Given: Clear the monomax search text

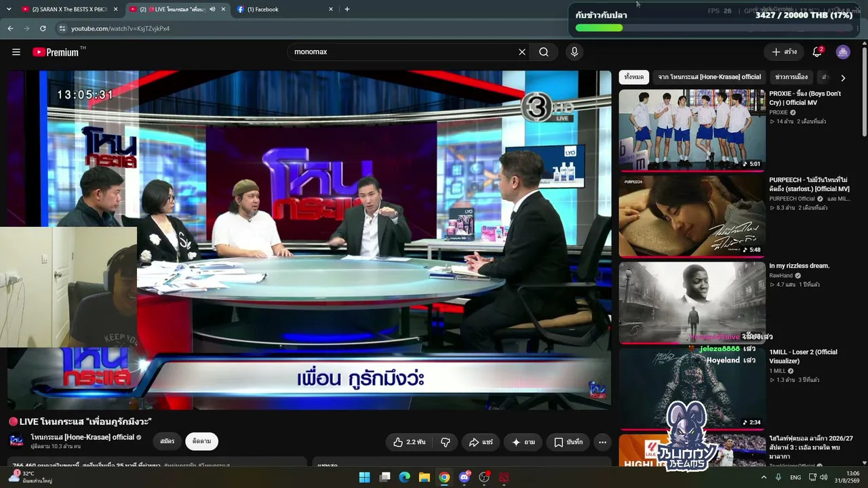Looking at the screenshot, I should [x=522, y=52].
